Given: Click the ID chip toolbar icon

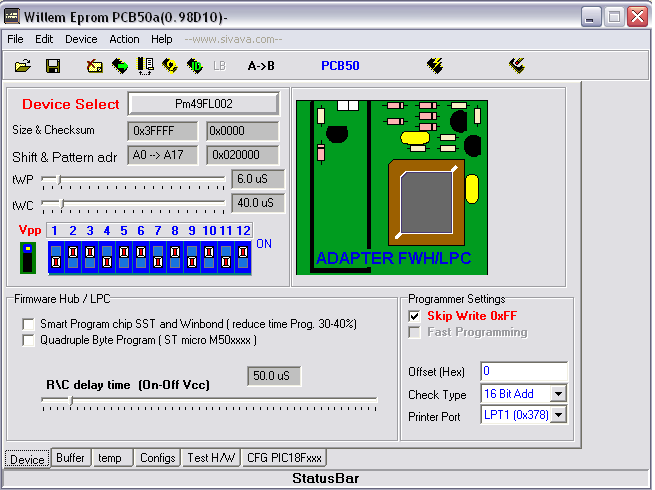Looking at the screenshot, I should (195, 66).
